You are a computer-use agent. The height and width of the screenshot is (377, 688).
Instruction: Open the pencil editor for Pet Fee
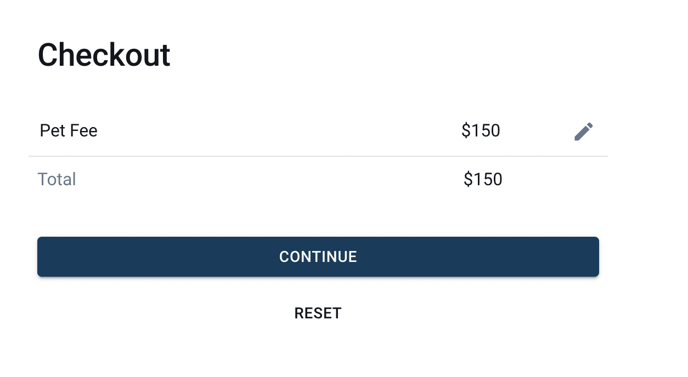pos(584,131)
